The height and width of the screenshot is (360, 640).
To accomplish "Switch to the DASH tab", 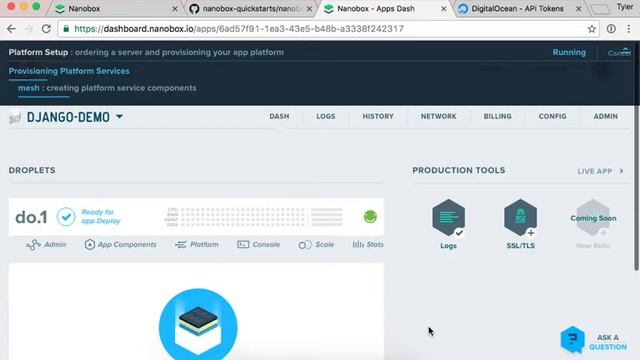I will 279,116.
